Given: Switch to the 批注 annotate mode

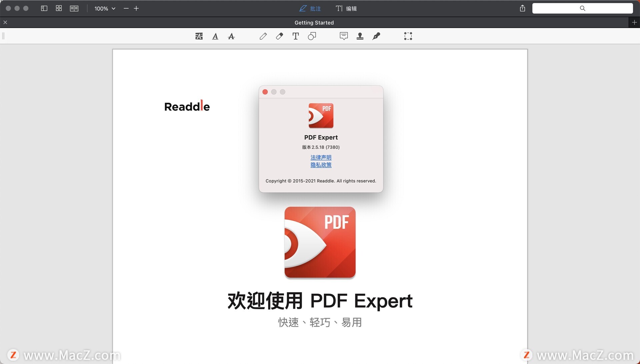Looking at the screenshot, I should pyautogui.click(x=310, y=8).
